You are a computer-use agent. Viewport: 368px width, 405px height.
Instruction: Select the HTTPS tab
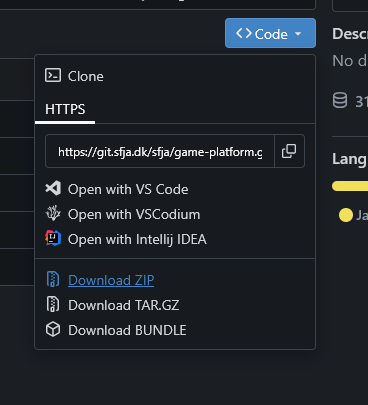[65, 110]
